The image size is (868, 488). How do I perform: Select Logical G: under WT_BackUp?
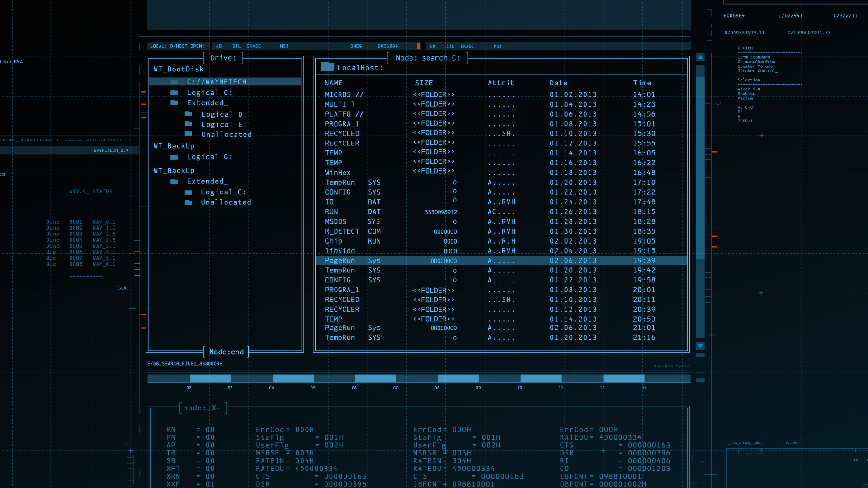(209, 157)
